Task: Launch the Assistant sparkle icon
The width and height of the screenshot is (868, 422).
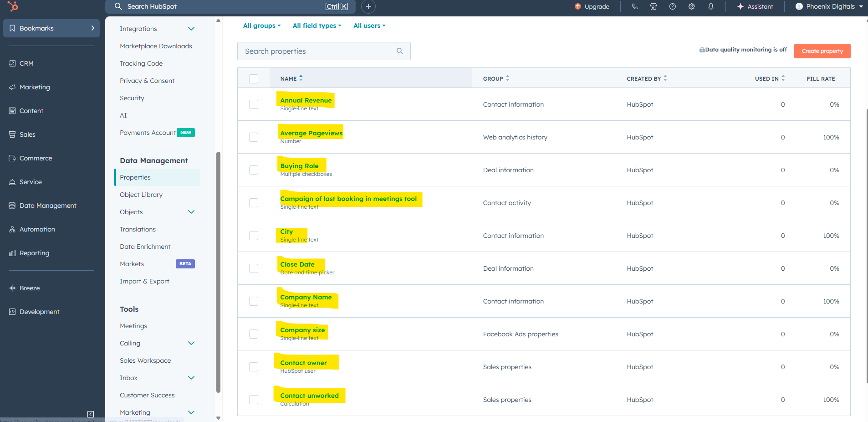Action: click(x=739, y=6)
